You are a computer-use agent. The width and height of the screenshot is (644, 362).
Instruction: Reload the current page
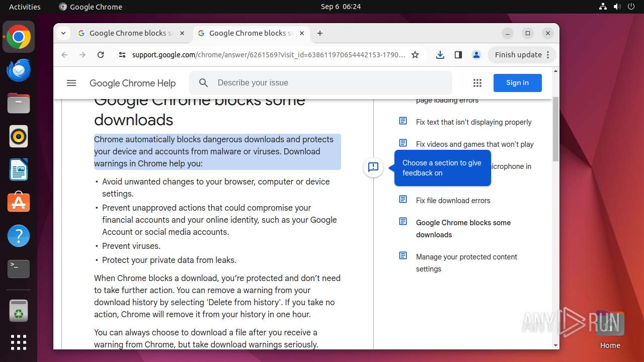[101, 55]
